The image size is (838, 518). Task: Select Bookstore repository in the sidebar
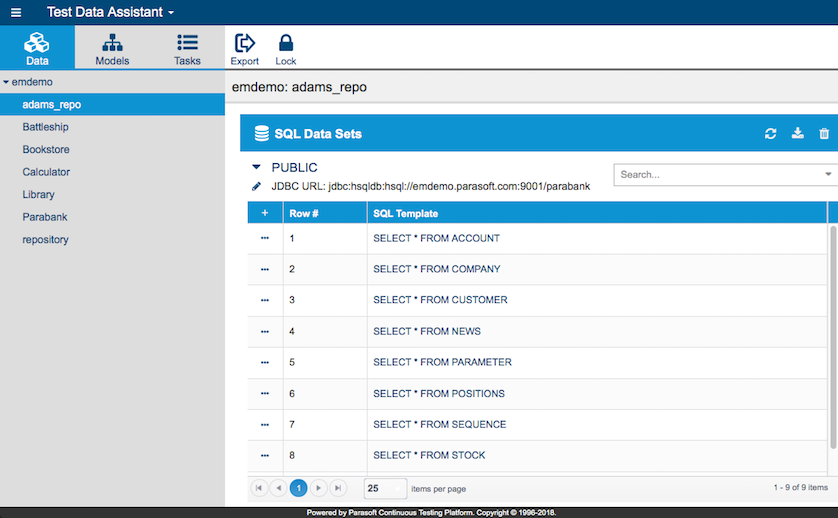click(46, 149)
